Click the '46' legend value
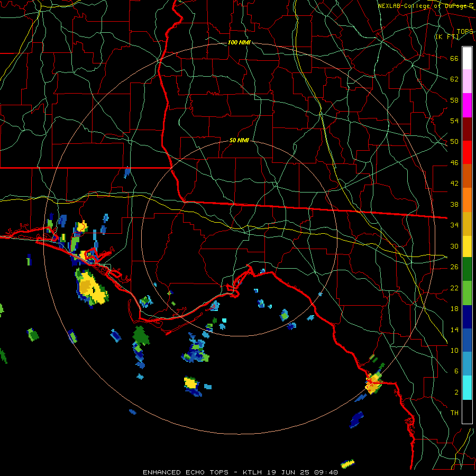476x476 pixels. pyautogui.click(x=454, y=163)
